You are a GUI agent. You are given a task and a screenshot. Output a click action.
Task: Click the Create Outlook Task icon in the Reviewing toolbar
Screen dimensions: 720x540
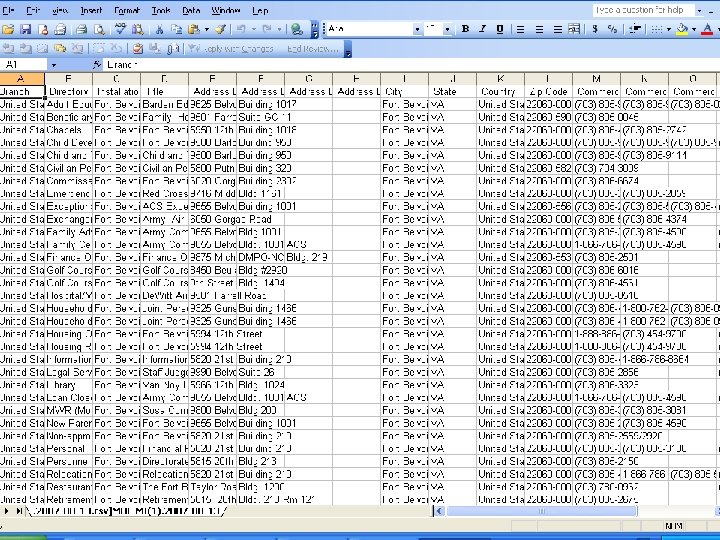coord(137,48)
